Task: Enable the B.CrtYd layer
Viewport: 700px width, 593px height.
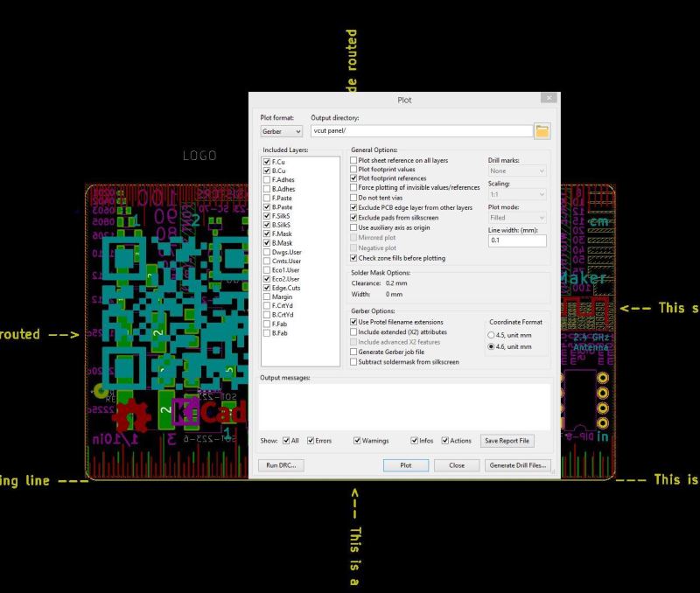Action: 267,315
